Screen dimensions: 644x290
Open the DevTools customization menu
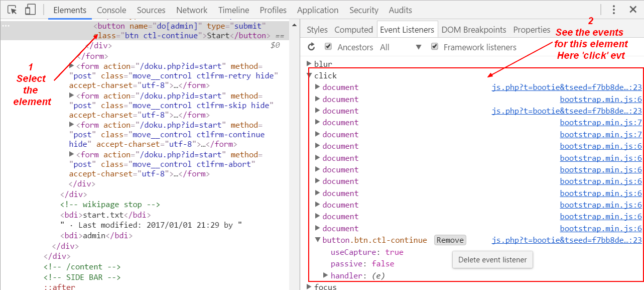614,10
